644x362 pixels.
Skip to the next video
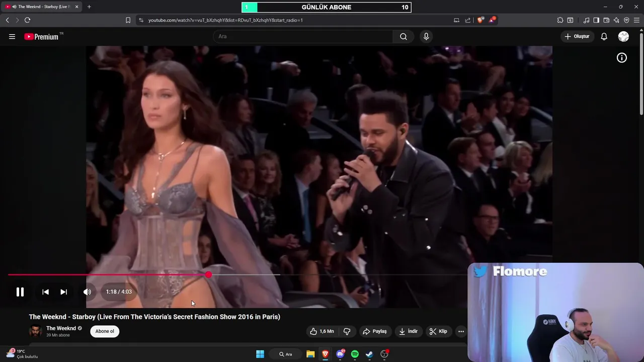tap(63, 292)
